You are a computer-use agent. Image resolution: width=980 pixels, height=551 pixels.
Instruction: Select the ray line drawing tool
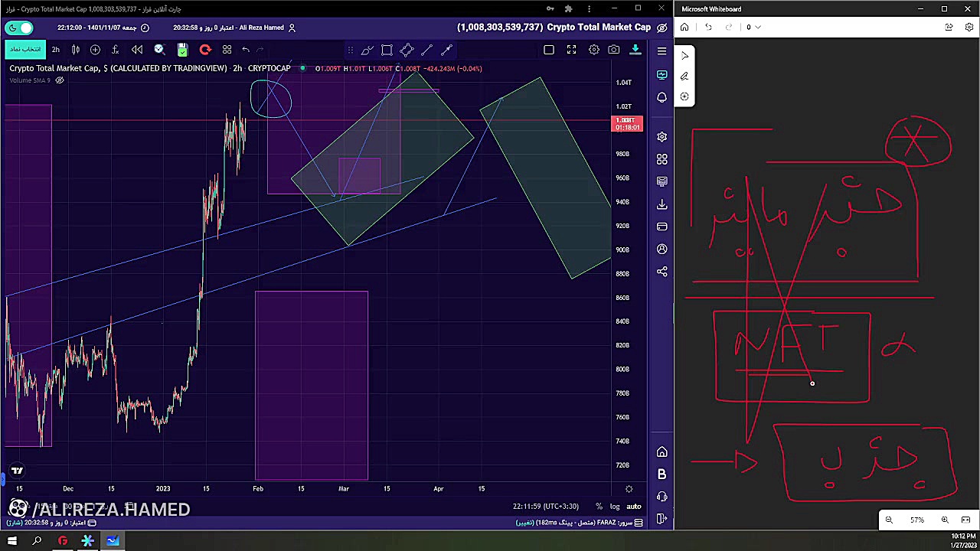(x=446, y=51)
